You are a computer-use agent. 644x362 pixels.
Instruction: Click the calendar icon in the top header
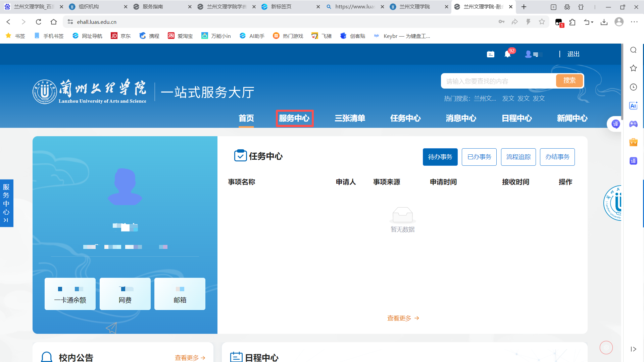click(490, 54)
